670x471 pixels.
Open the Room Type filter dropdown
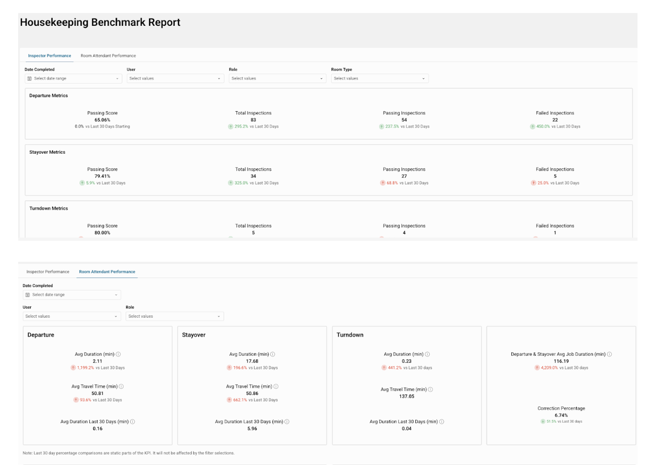(x=379, y=78)
